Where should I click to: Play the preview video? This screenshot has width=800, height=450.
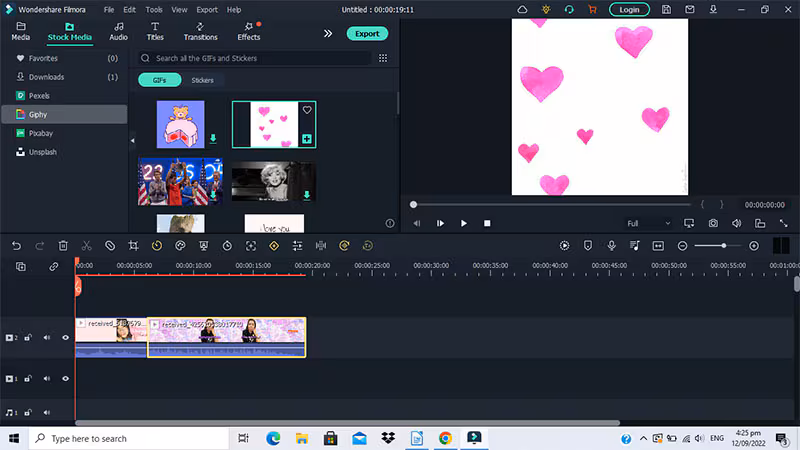(464, 223)
